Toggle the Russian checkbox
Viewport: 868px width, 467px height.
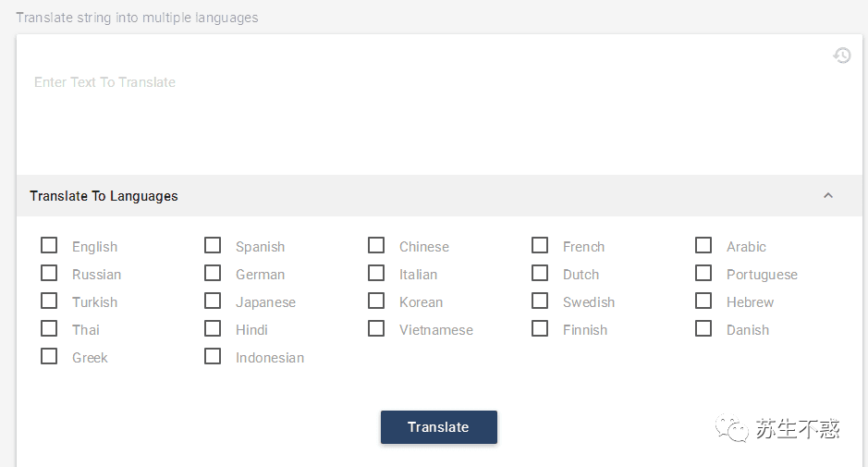point(49,273)
